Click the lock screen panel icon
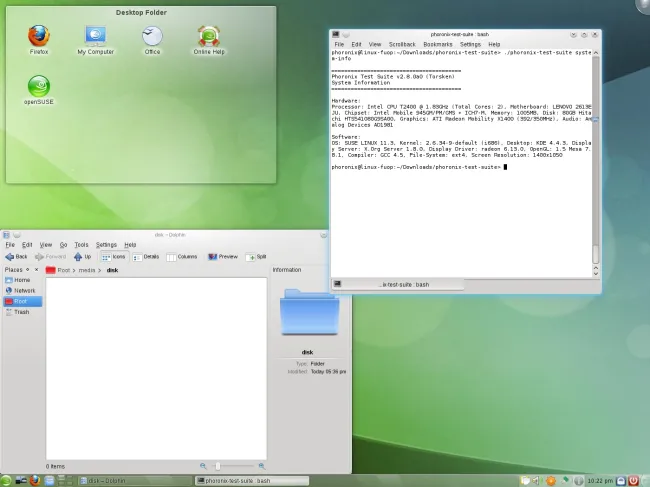Viewport: 650px width, 487px height. [x=621, y=481]
